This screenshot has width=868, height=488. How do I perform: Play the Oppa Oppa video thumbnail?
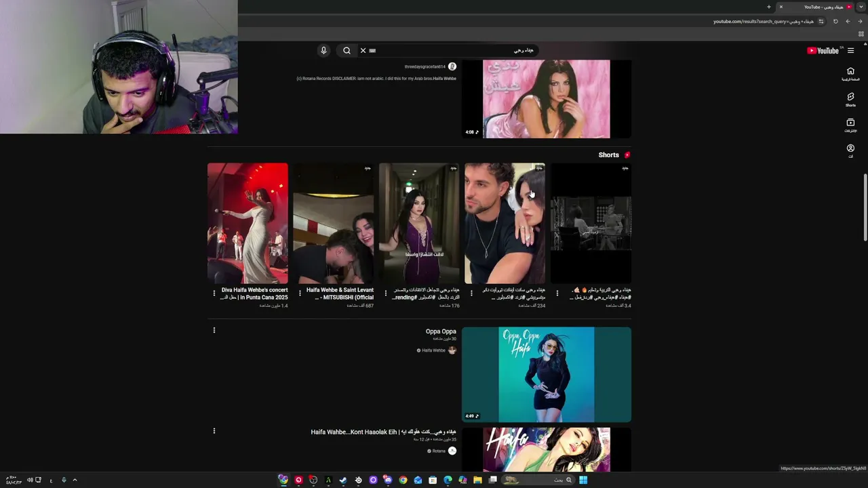(x=547, y=375)
